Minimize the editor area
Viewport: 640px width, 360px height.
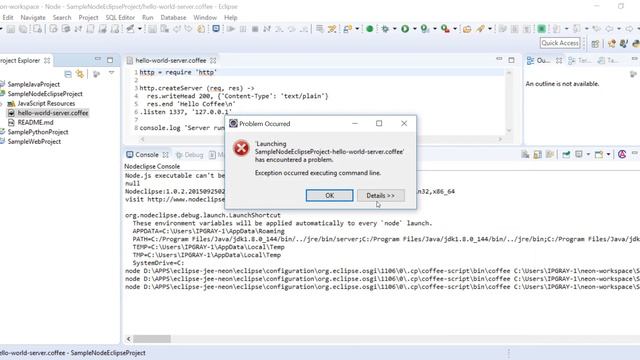tap(499, 59)
